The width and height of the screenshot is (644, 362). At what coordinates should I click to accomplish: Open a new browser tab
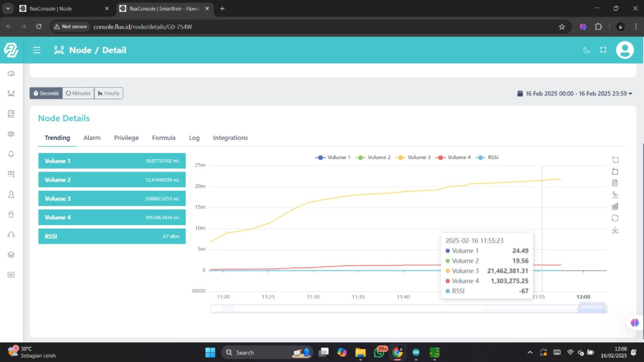222,9
